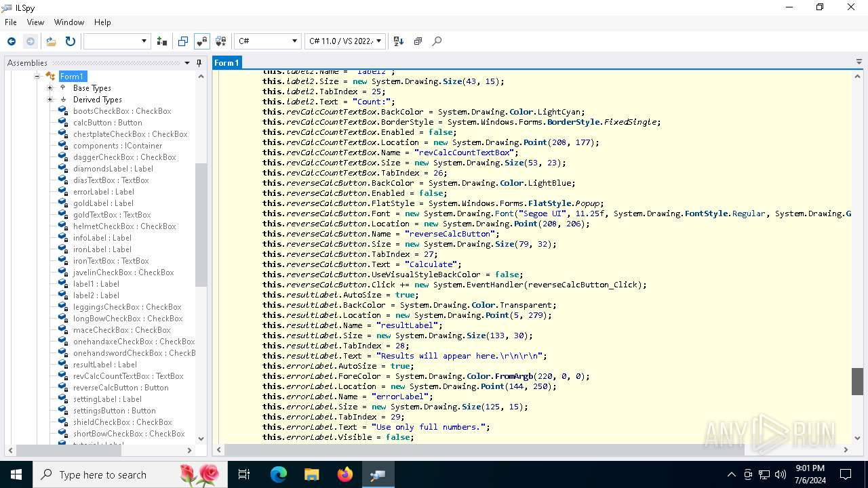Reload assemblies with the refresh icon
Screen dimensions: 868x488
coord(70,41)
